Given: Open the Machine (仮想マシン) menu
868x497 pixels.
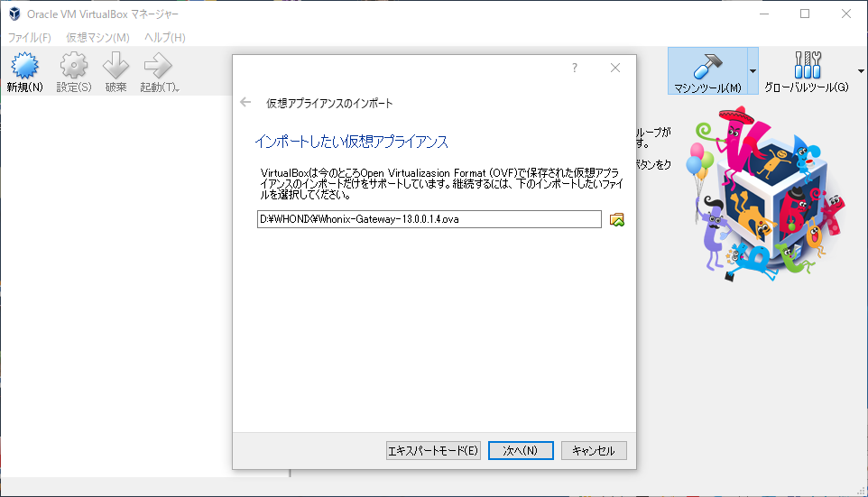Looking at the screenshot, I should point(98,38).
